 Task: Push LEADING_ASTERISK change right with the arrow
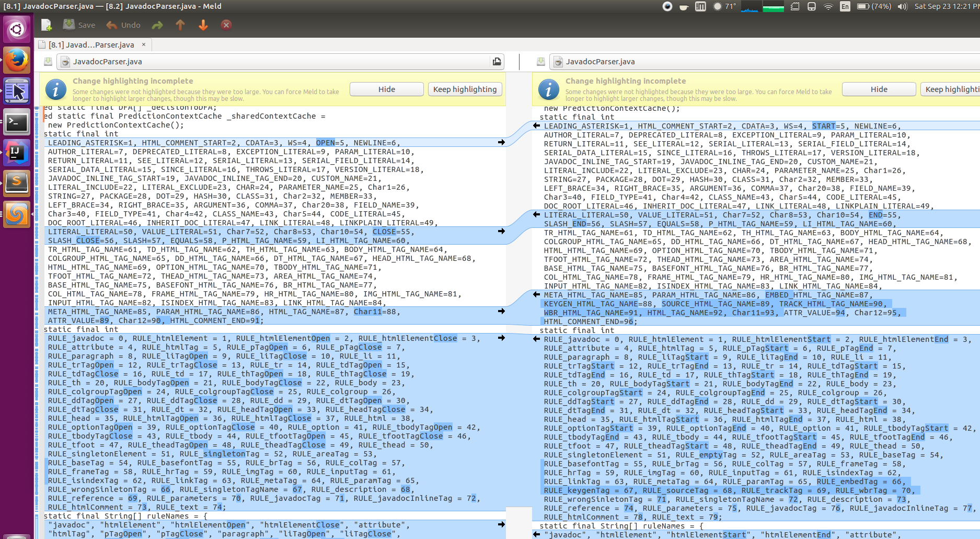tap(501, 142)
